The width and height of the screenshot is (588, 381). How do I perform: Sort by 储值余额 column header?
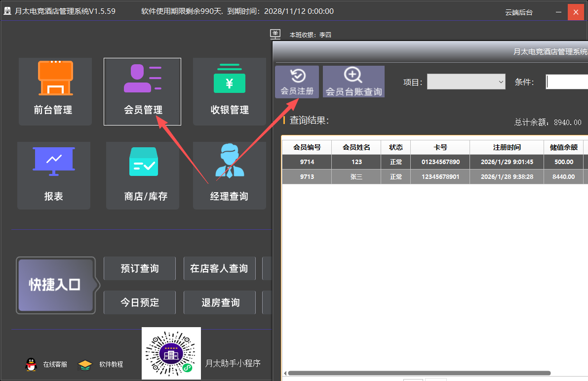(563, 147)
